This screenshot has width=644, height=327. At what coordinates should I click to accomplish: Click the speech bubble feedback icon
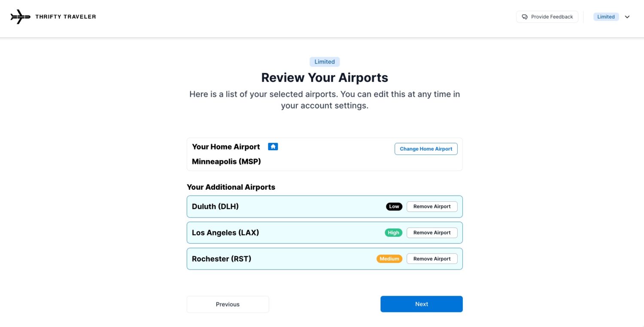pos(524,17)
